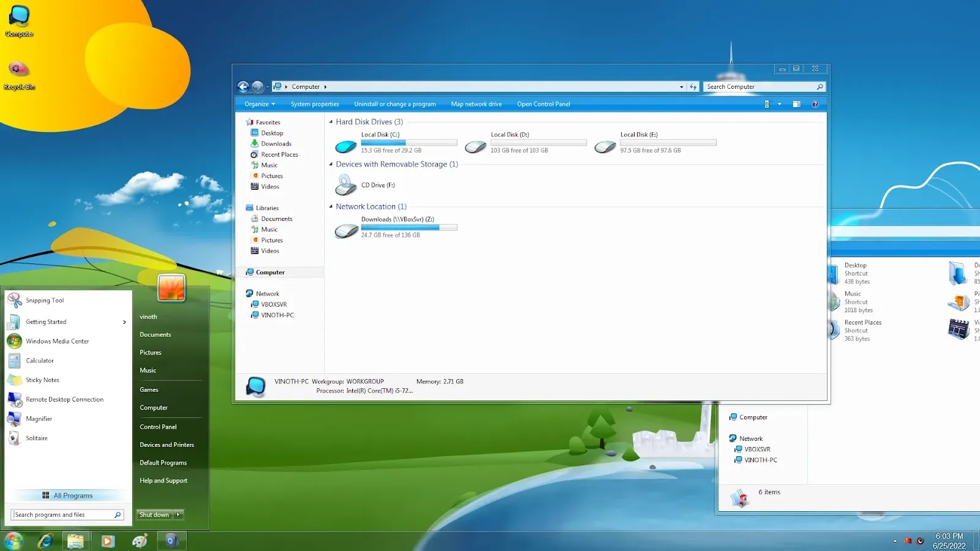Screen dimensions: 980x551
Task: Click the user account picture in Start menu
Action: 171,287
